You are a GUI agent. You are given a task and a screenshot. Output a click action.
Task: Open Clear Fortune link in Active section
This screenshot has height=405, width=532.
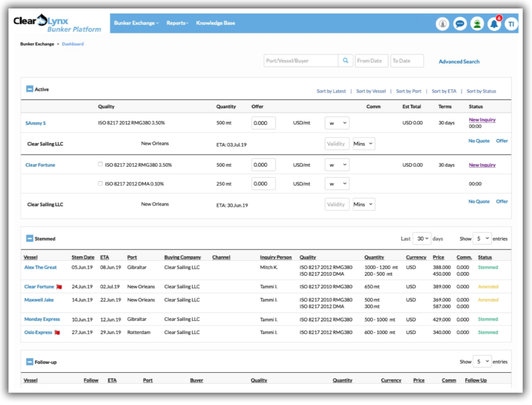(40, 165)
